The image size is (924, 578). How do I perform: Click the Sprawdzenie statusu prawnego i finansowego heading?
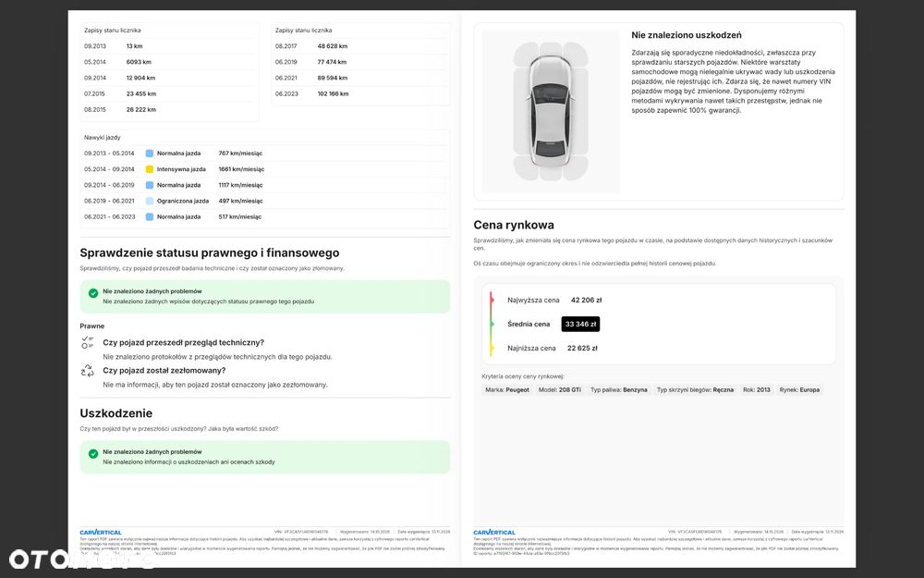210,253
